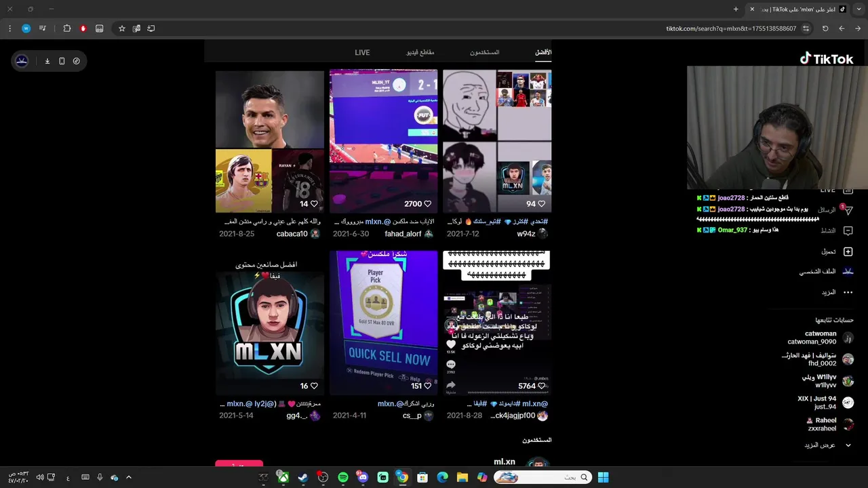Open followed account just.94
The image size is (868, 488).
tap(825, 403)
